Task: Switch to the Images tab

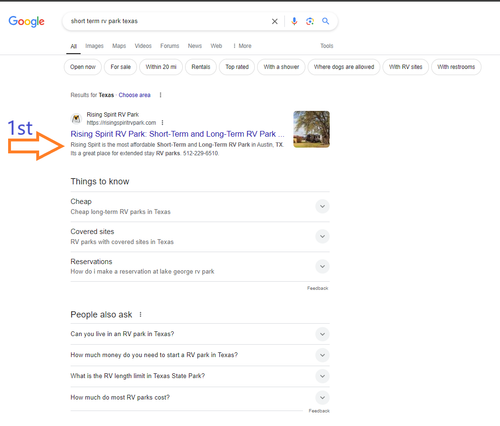Action: [94, 46]
